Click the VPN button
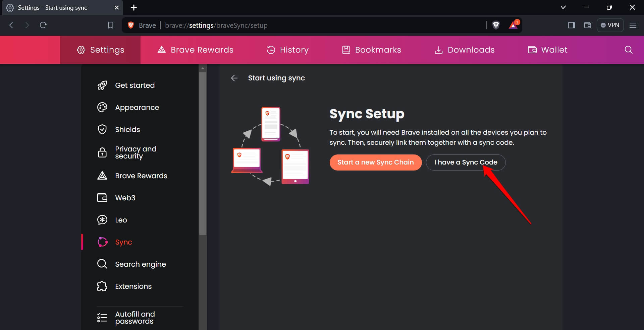644x330 pixels. click(610, 25)
